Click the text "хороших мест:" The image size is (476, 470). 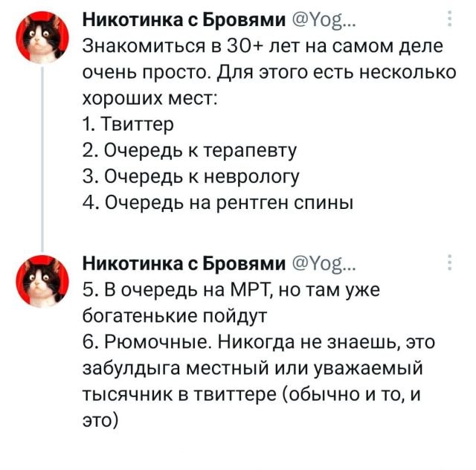click(149, 98)
